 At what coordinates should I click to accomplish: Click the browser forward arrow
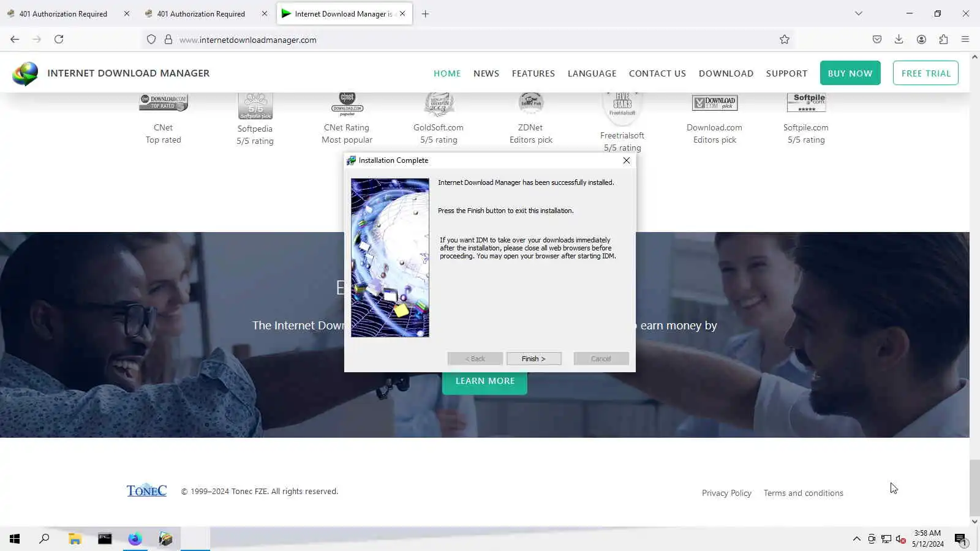[37, 39]
